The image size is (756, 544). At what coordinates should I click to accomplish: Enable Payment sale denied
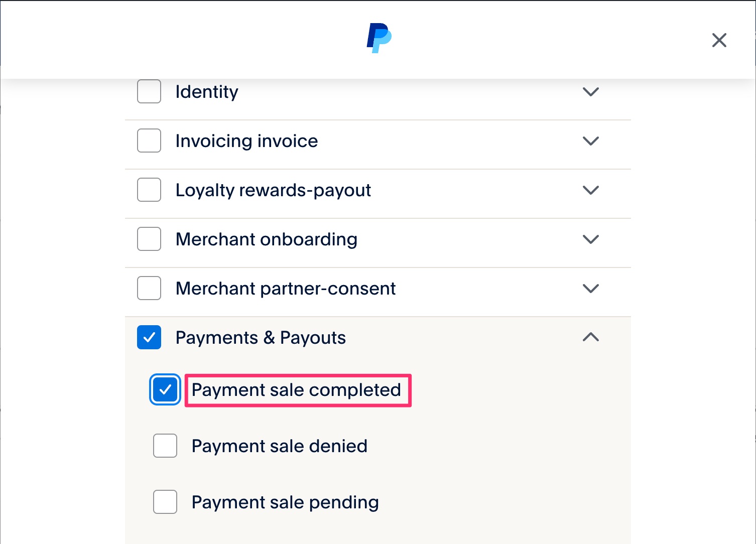coord(165,446)
